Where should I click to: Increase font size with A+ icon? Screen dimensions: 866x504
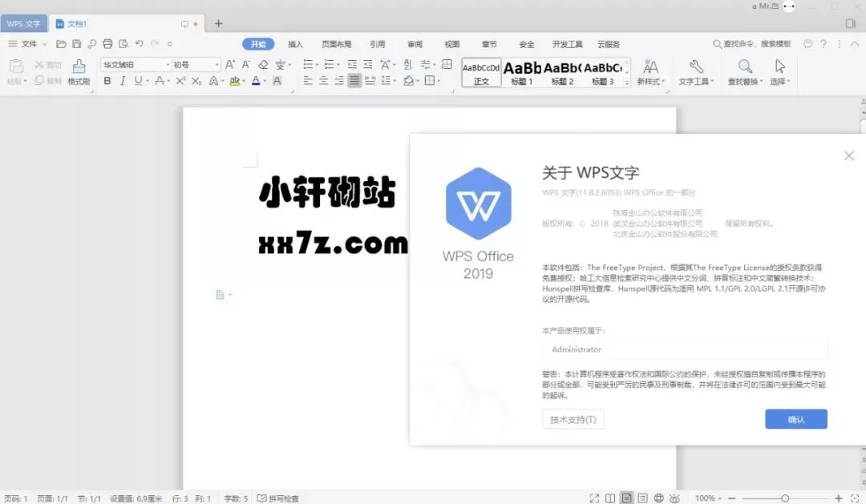point(230,65)
